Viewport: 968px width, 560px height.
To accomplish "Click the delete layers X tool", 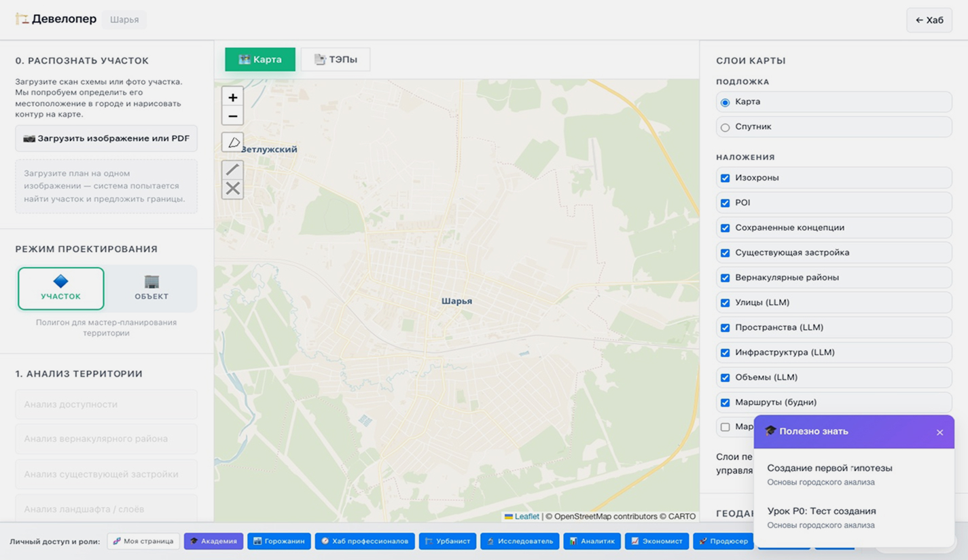I will [x=232, y=189].
